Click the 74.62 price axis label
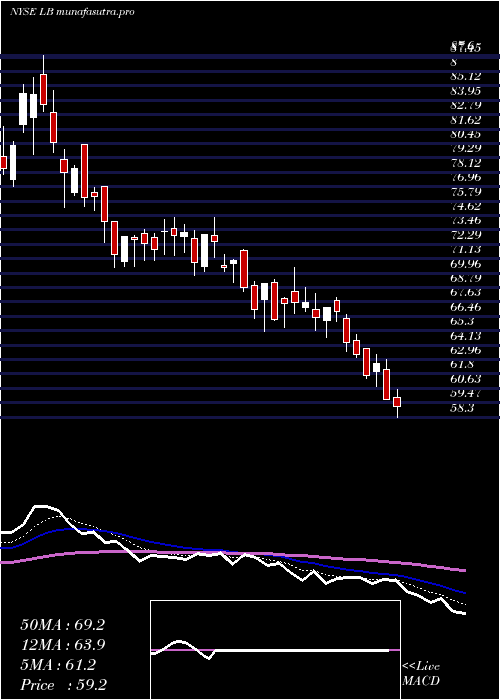 pos(466,206)
